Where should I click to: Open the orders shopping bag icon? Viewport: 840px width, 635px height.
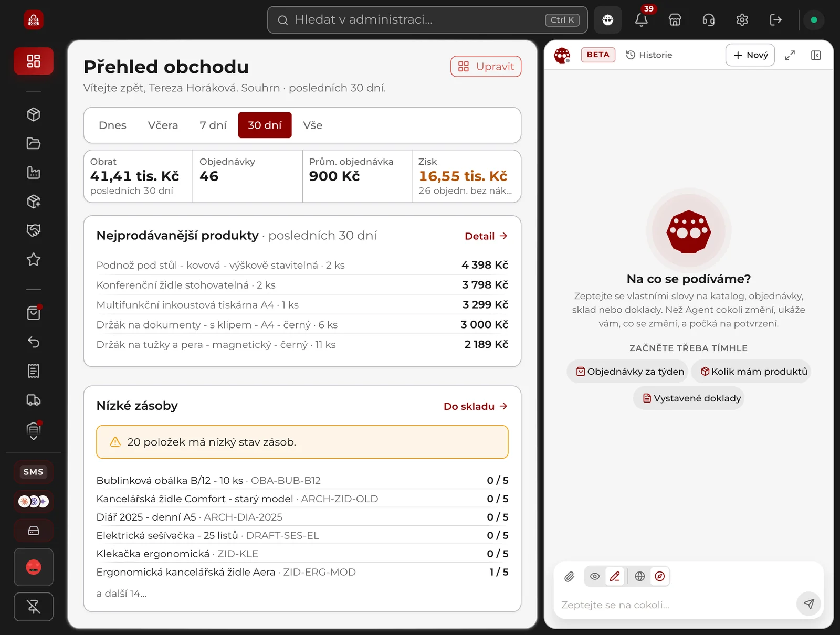point(34,313)
